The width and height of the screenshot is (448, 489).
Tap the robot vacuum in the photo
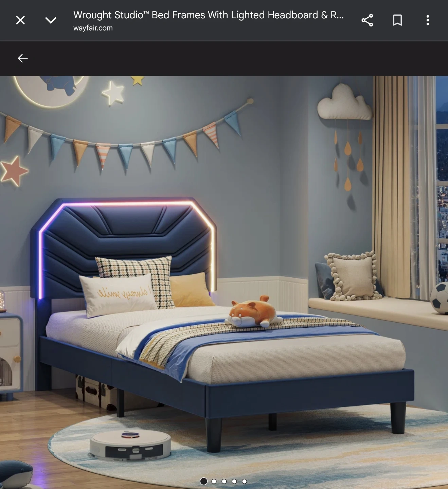130,445
